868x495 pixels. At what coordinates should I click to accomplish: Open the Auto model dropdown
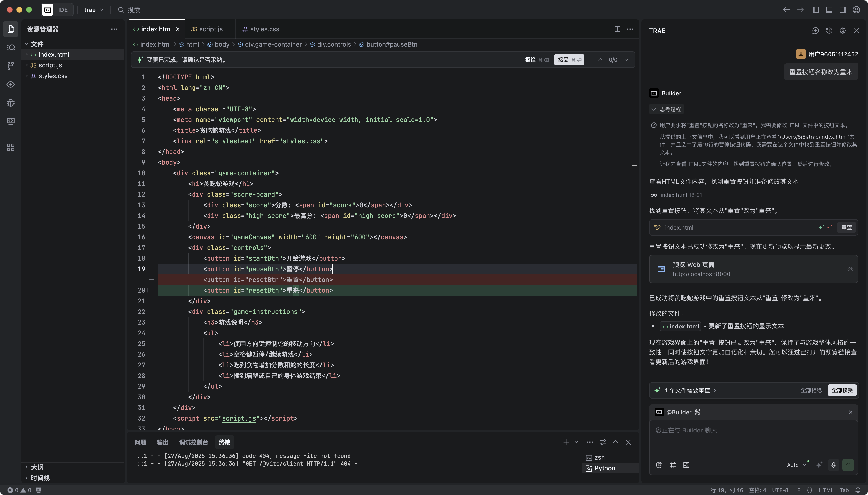[796, 465]
